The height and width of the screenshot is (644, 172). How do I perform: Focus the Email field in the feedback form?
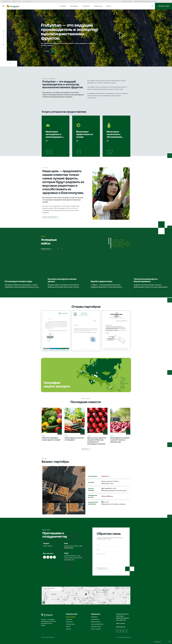(x=111, y=550)
